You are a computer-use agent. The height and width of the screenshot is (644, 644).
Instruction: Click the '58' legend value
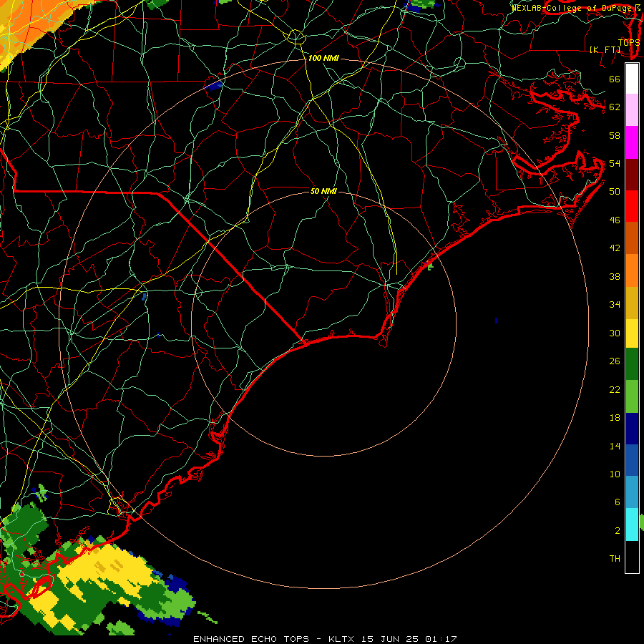click(x=615, y=135)
